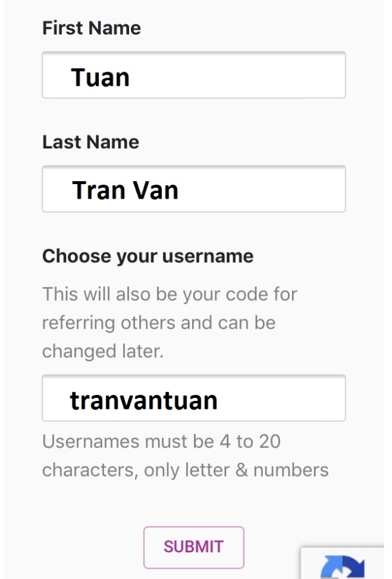Click the hint "Usernames must be 4 to 20"
The height and width of the screenshot is (579, 392).
(x=161, y=442)
